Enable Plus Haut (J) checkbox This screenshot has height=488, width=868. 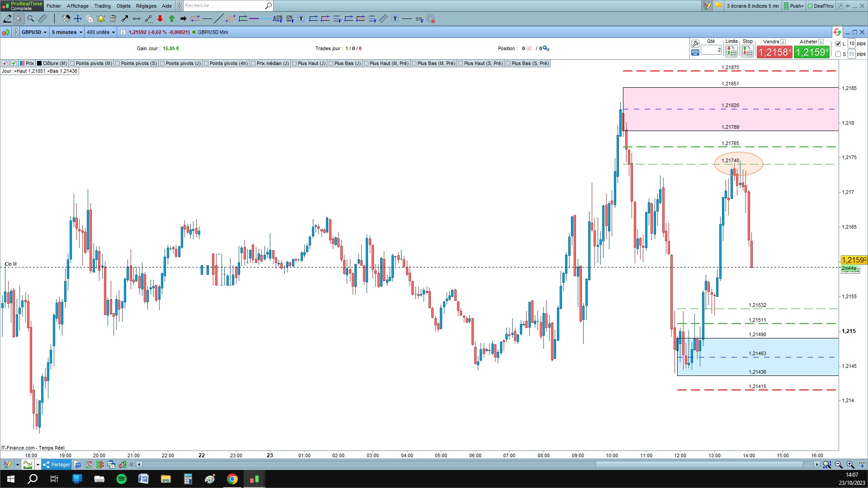(295, 63)
